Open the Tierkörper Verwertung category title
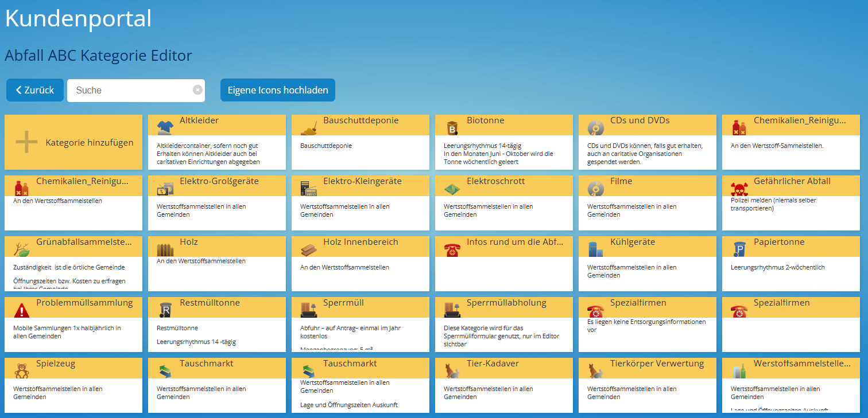868x418 pixels. pos(657,364)
